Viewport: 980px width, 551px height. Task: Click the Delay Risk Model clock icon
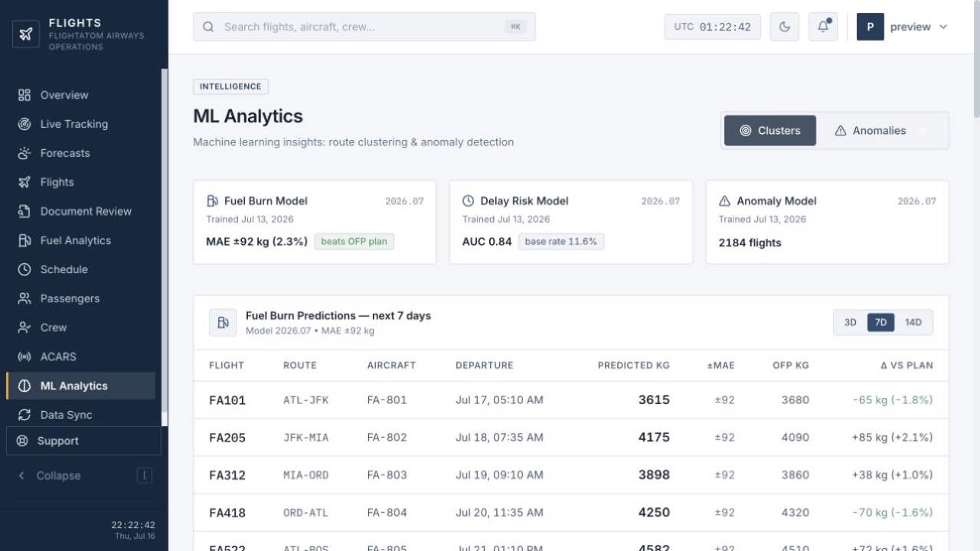(469, 201)
